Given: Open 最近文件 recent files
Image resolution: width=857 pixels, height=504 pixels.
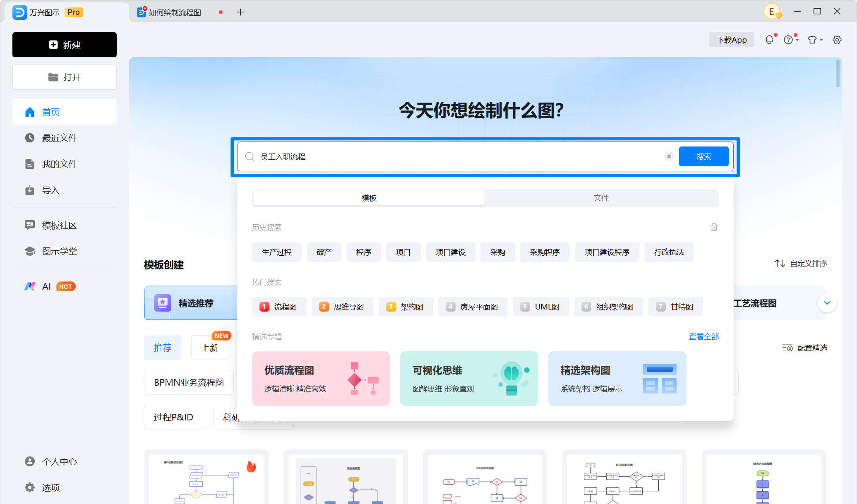Looking at the screenshot, I should point(65,138).
